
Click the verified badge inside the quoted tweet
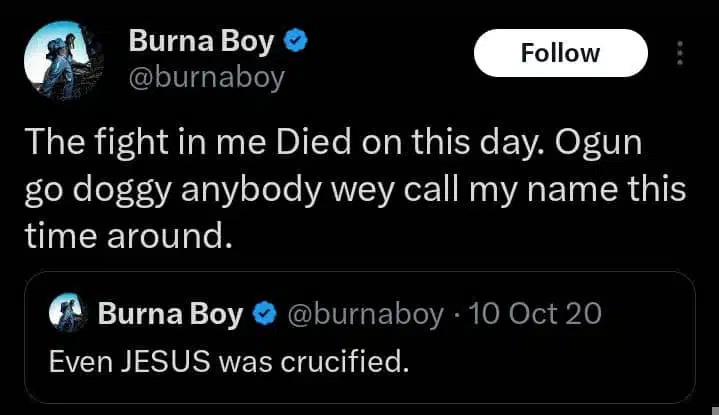(264, 314)
